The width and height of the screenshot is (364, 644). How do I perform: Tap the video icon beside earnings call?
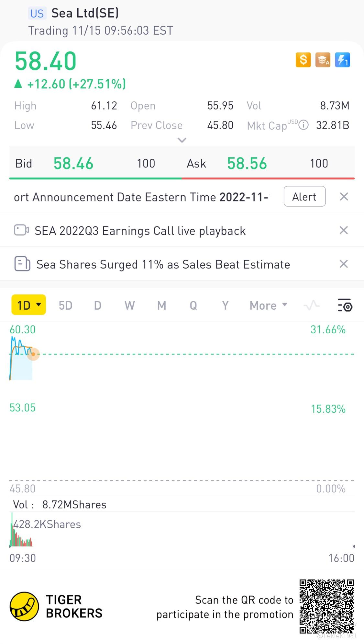(22, 230)
